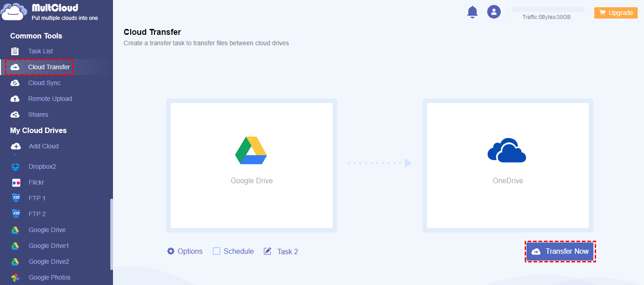Click the Remote Upload cloud icon
The width and height of the screenshot is (644, 285).
[x=15, y=99]
